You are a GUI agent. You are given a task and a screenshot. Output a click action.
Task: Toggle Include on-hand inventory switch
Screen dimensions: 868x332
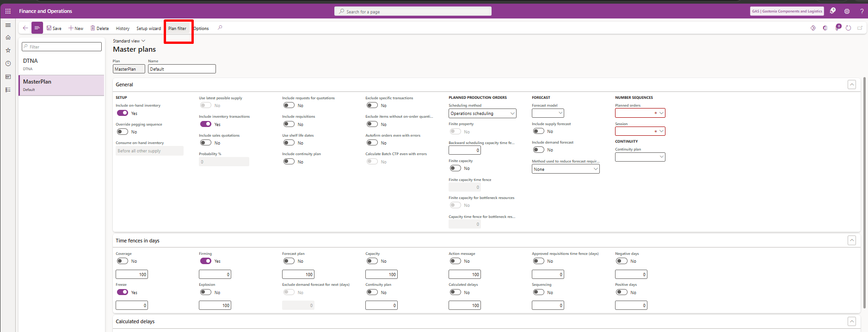(x=122, y=113)
